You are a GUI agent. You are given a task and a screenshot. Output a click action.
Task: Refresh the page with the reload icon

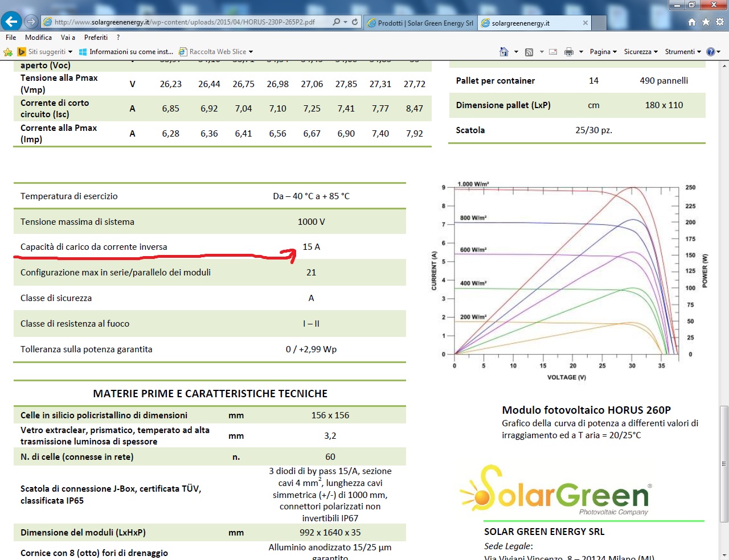(355, 22)
